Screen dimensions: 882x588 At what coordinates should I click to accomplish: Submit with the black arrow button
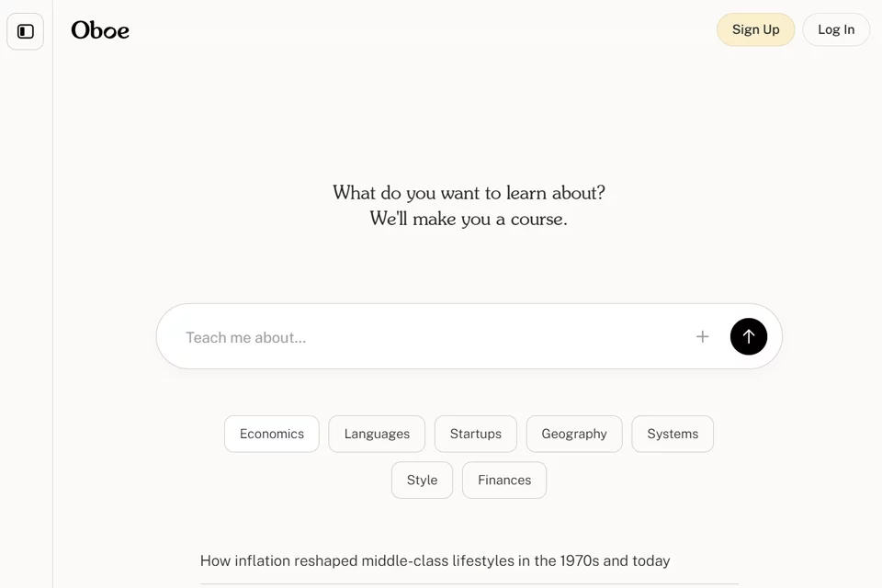pyautogui.click(x=748, y=336)
